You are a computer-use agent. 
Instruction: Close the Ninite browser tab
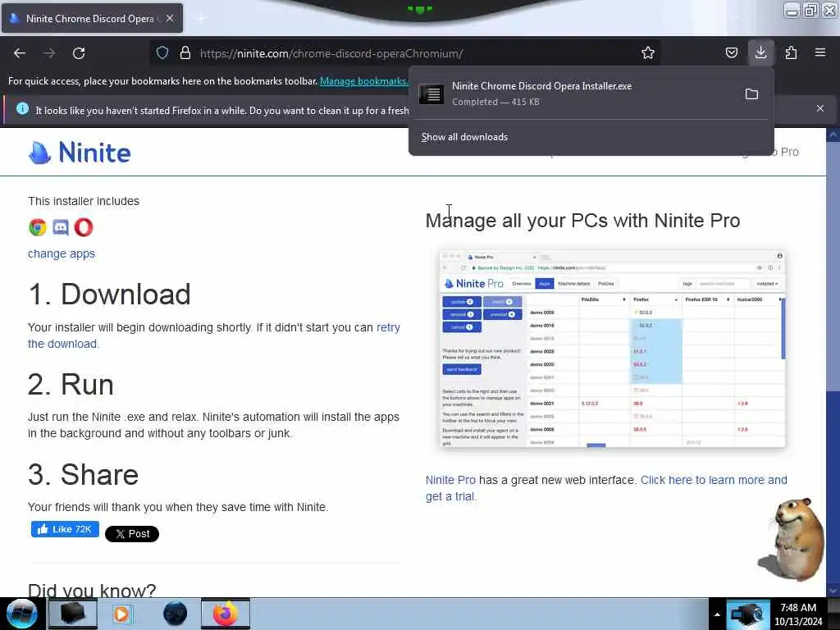pyautogui.click(x=170, y=18)
